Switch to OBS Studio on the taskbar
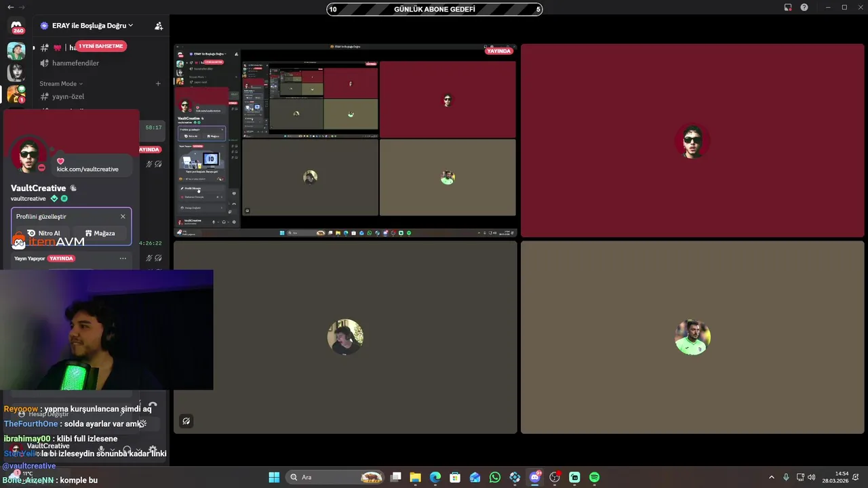Image resolution: width=868 pixels, height=488 pixels. [555, 477]
